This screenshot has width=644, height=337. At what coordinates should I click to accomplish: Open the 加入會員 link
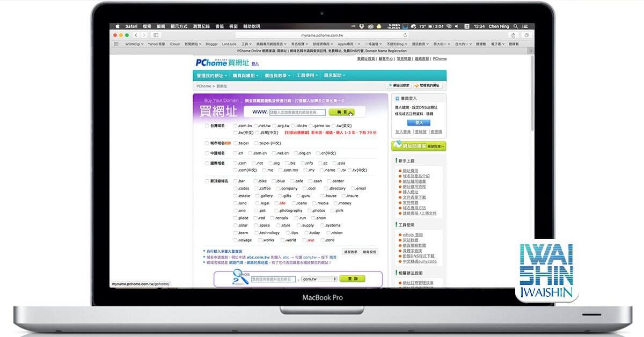[403, 131]
